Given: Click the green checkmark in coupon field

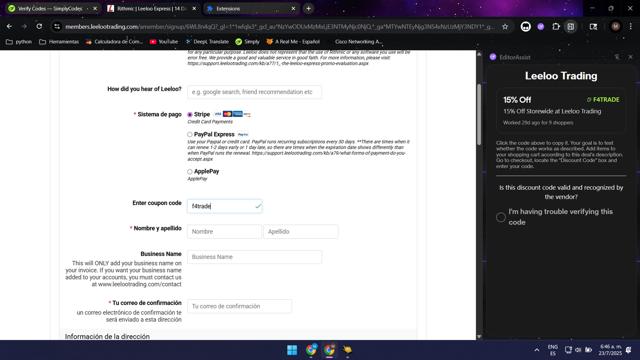Looking at the screenshot, I should (x=258, y=206).
